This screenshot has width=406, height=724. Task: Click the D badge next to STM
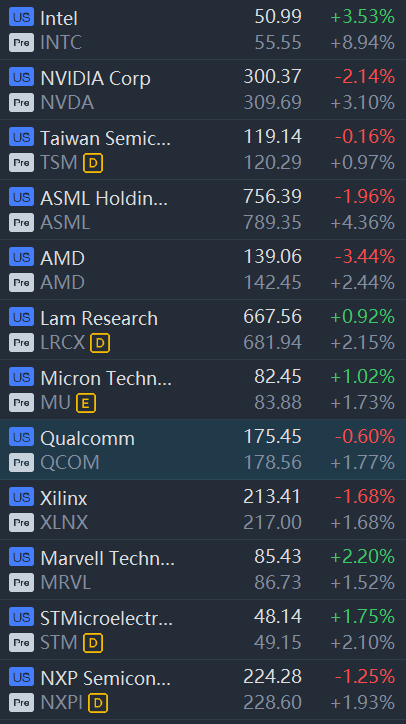point(93,643)
